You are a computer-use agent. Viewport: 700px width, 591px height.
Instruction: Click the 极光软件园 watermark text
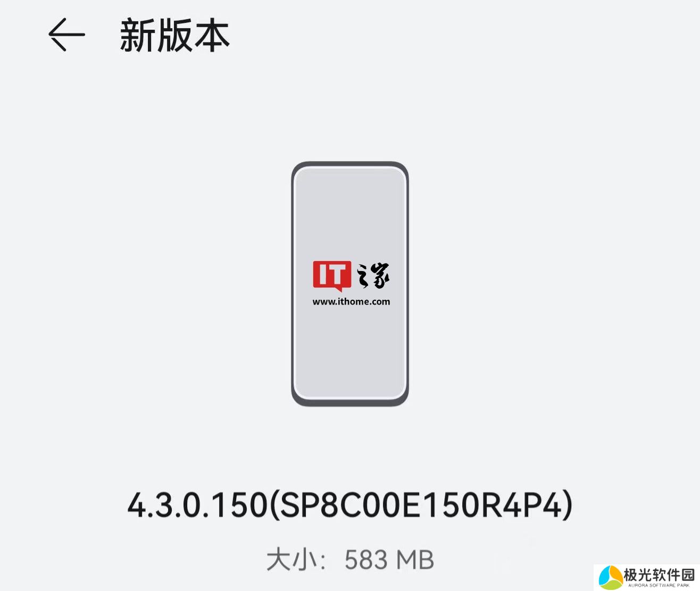pos(660,575)
